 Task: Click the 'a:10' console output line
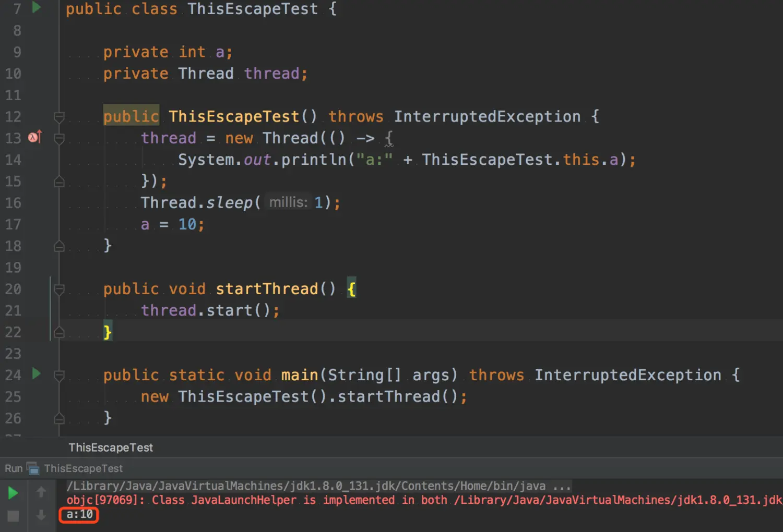click(79, 514)
